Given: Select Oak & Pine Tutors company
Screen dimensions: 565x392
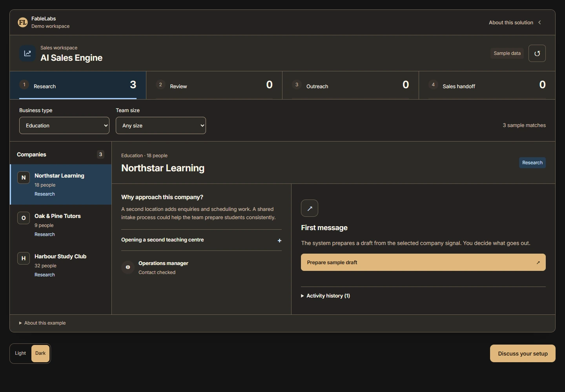Looking at the screenshot, I should click(x=61, y=225).
